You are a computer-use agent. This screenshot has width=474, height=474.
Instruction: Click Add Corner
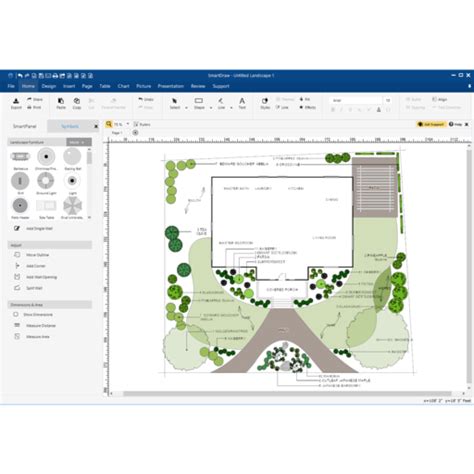point(30,266)
